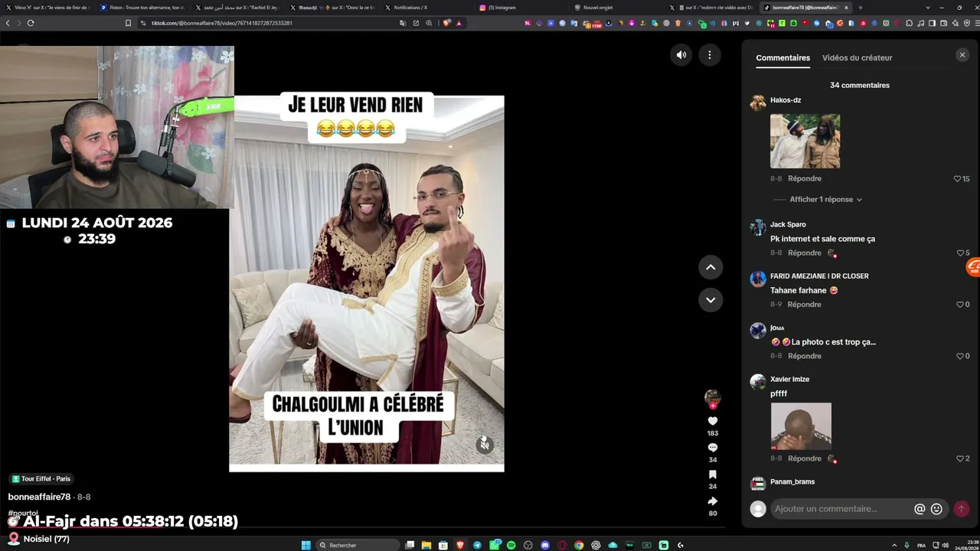Close the comments panel
The height and width of the screenshot is (551, 980).
[x=962, y=55]
